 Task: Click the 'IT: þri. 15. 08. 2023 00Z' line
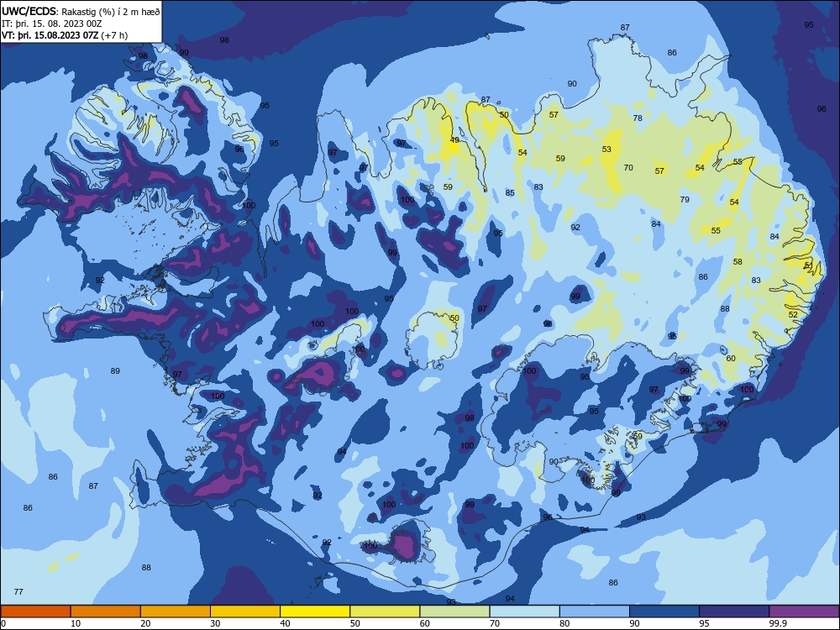pos(52,24)
